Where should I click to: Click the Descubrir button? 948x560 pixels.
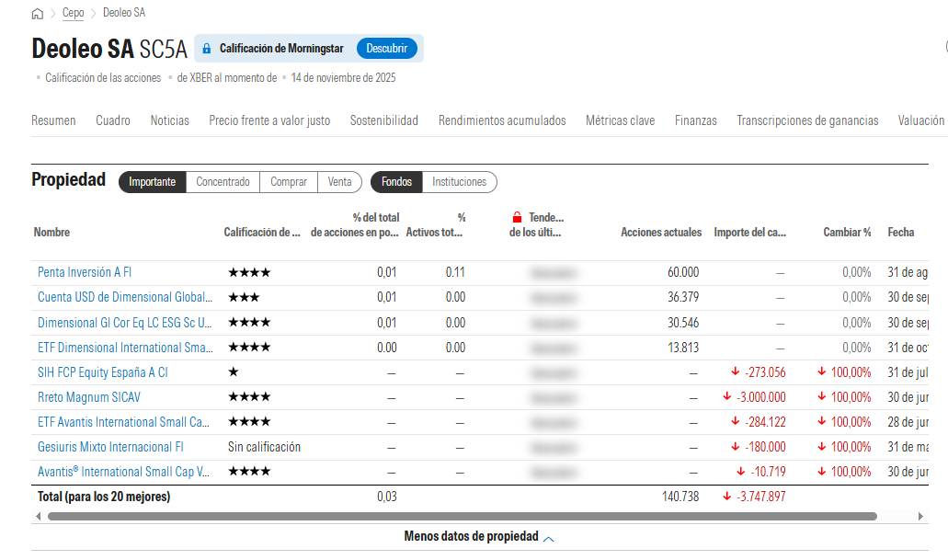[x=387, y=49]
